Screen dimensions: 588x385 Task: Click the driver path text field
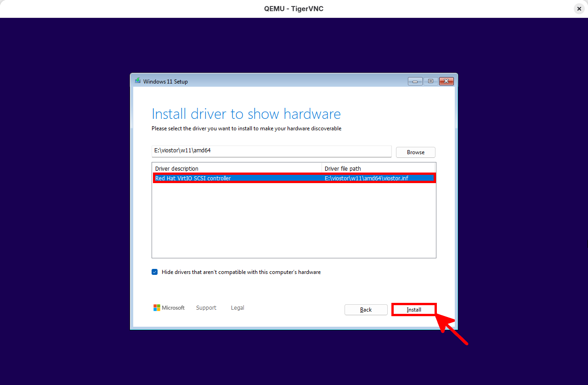click(x=271, y=151)
